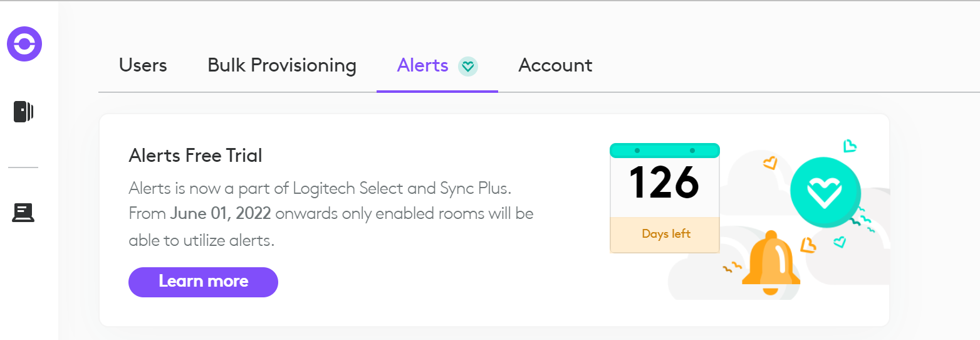Open the Rooms door icon in sidebar
Viewport: 980px width, 340px height.
(23, 112)
